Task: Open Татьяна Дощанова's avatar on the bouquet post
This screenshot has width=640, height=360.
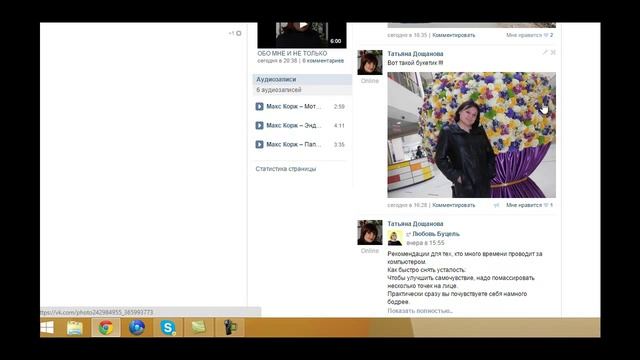Action: tap(370, 62)
